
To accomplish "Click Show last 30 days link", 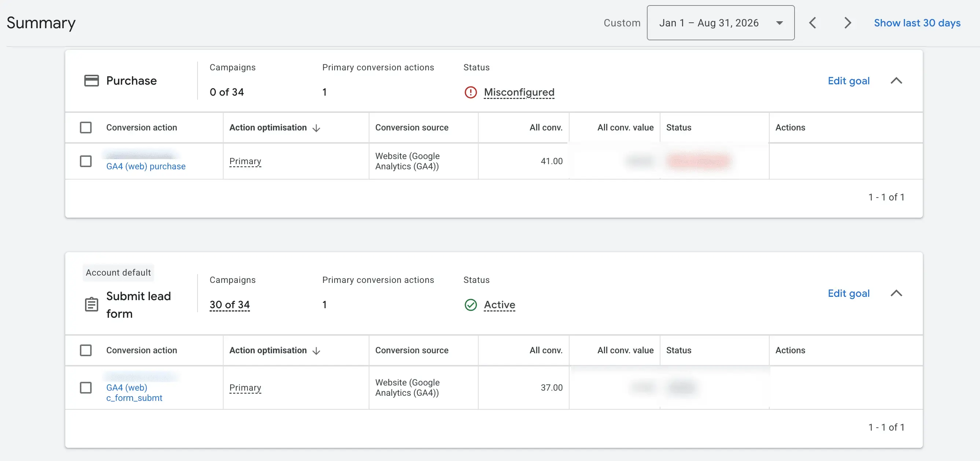I will click(x=917, y=23).
